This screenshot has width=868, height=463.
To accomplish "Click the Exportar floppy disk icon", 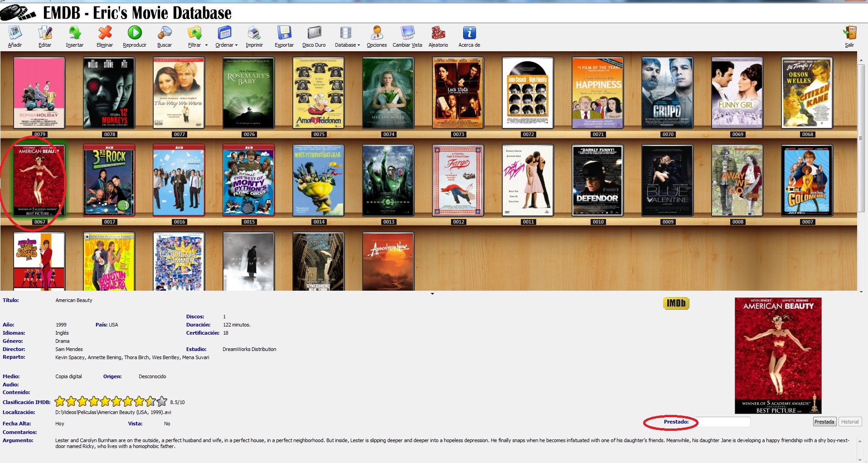I will tap(284, 34).
